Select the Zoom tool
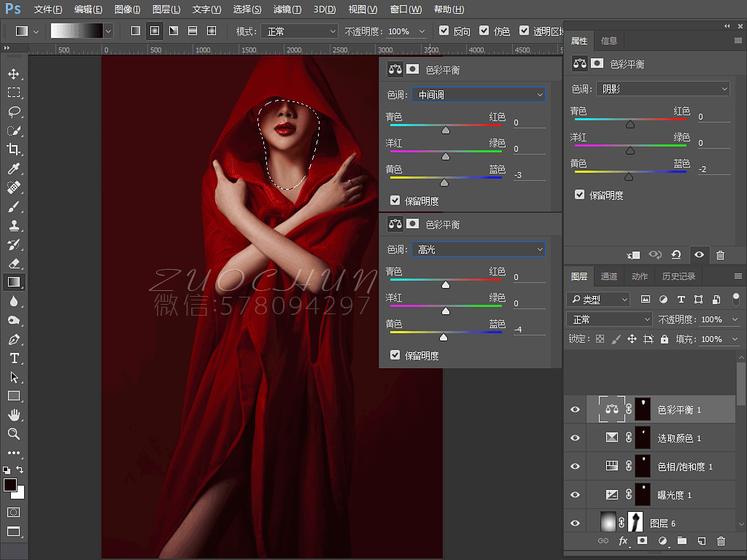This screenshot has height=560, width=747. pos(14,434)
